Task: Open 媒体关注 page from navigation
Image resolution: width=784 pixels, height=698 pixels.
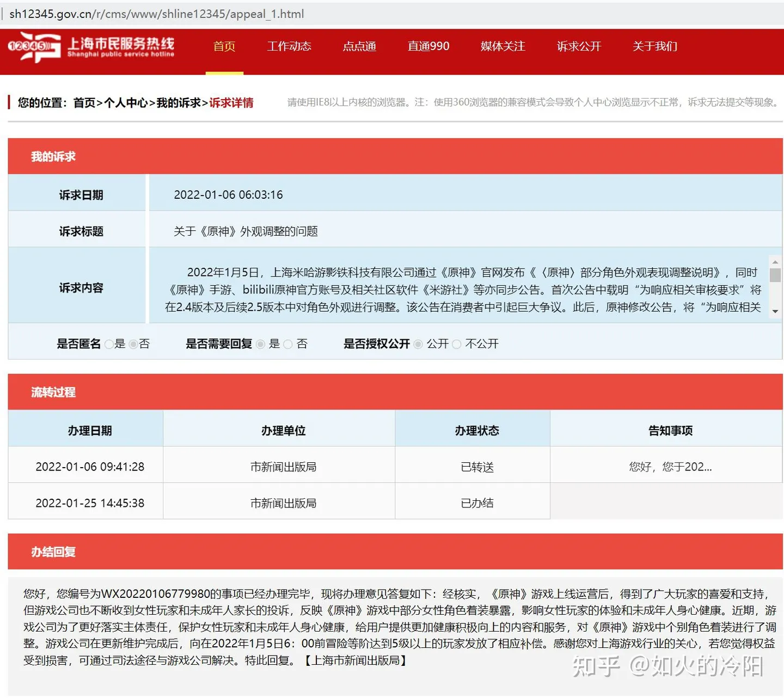Action: coord(503,46)
